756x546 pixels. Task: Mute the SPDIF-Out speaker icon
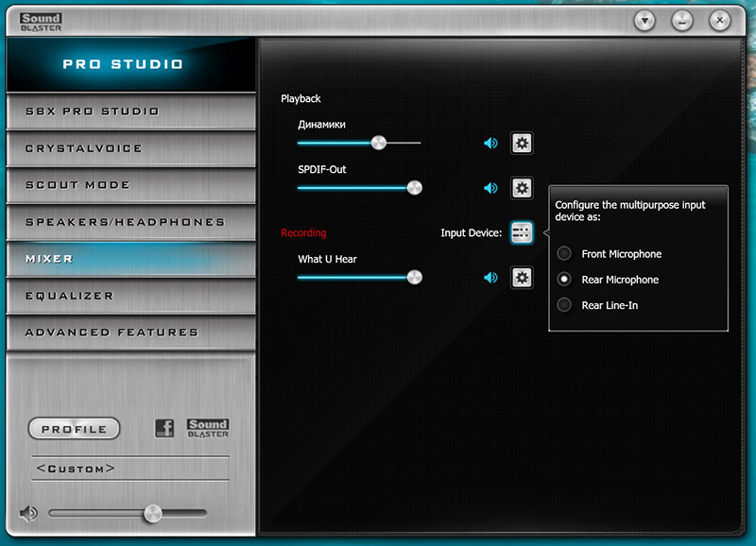(490, 188)
